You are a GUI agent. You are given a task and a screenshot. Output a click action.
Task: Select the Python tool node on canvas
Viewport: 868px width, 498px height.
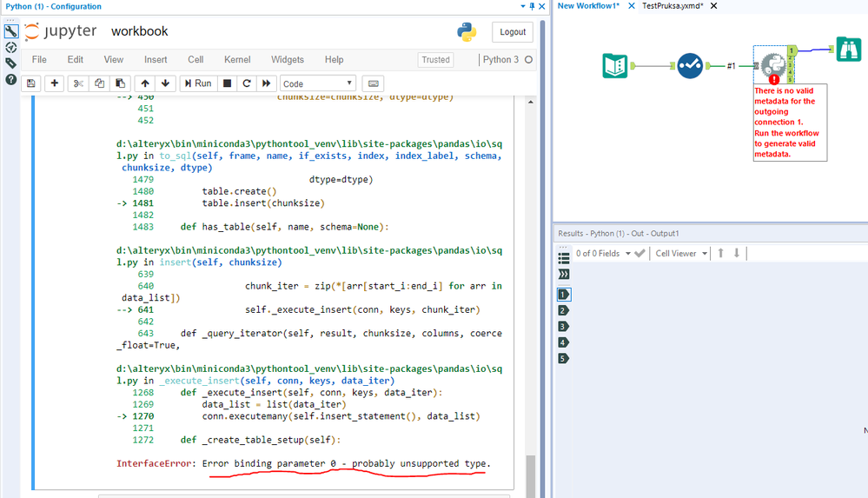tap(772, 65)
